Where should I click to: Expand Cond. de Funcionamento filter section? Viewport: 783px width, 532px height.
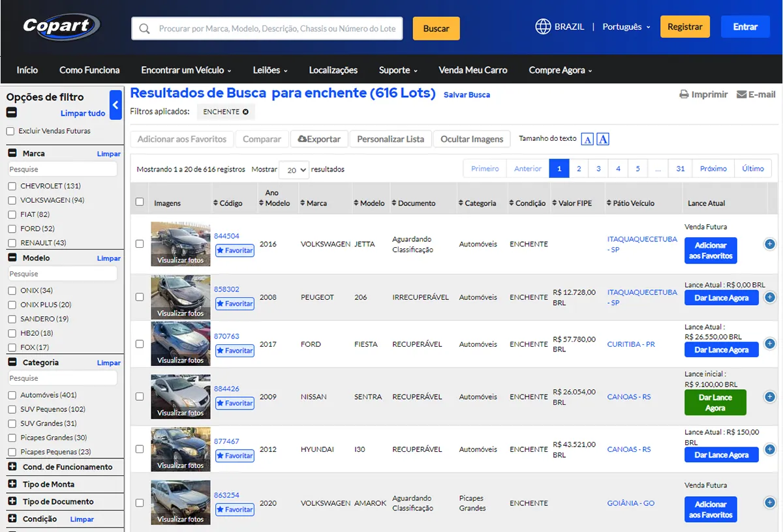pyautogui.click(x=12, y=467)
